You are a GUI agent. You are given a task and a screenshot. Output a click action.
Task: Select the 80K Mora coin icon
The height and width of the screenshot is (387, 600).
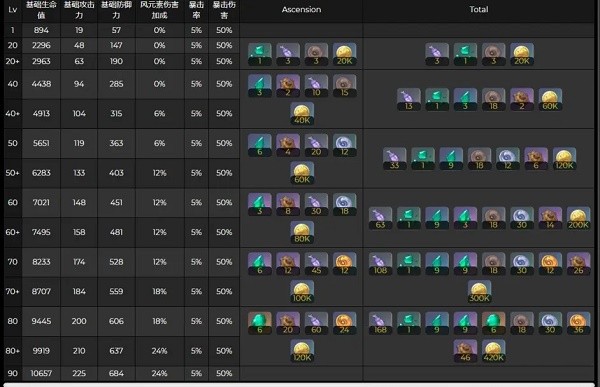[302, 232]
